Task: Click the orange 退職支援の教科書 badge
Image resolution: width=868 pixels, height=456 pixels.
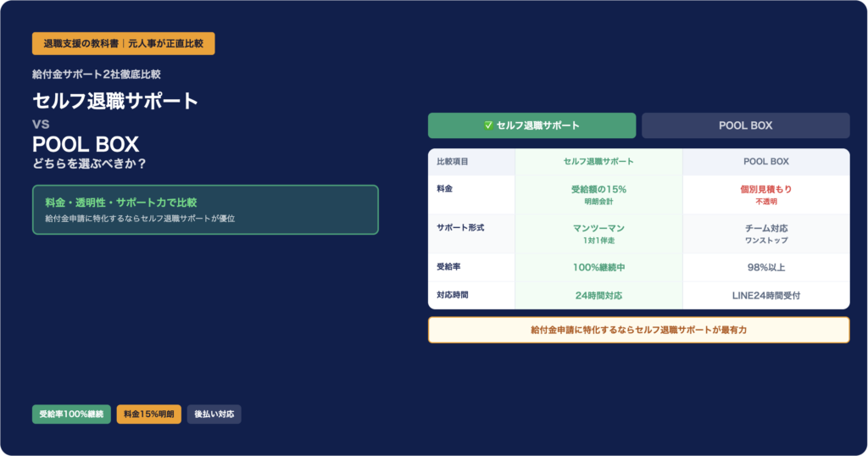Action: point(123,43)
